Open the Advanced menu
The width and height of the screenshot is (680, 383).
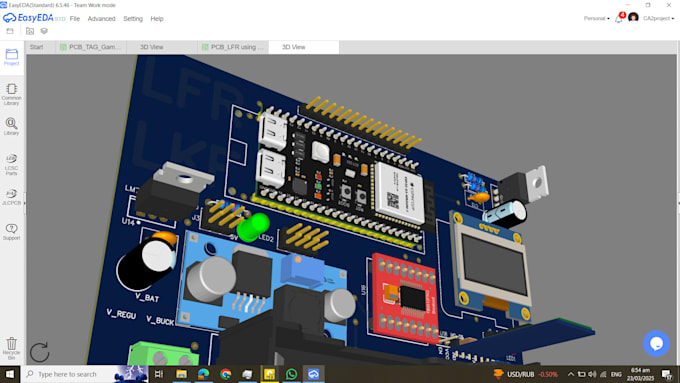[x=101, y=19]
